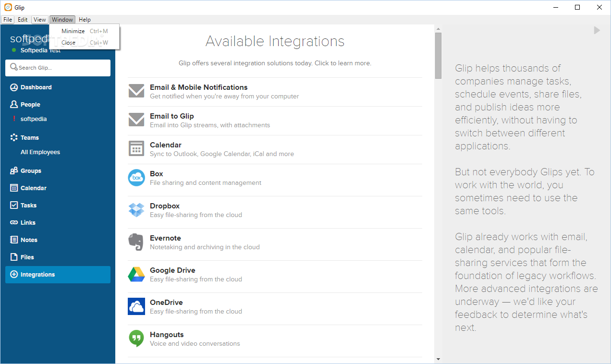The image size is (611, 364).
Task: Click the Softpedia Test user name
Action: click(x=41, y=50)
